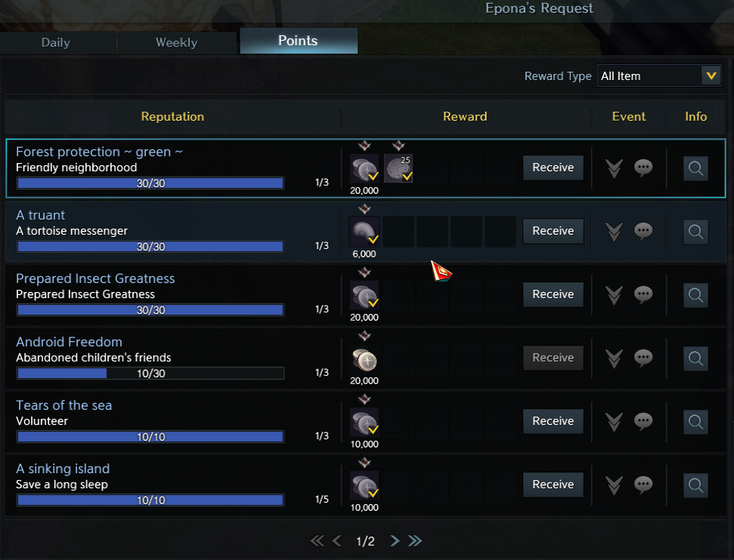The width and height of the screenshot is (734, 560).
Task: Expand event chevron for Forest protection
Action: click(614, 168)
